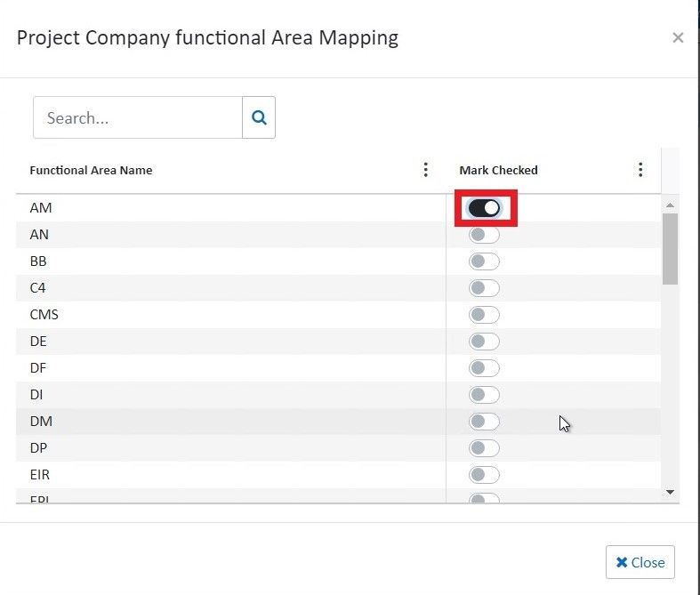This screenshot has height=595, width=700.
Task: Turn on the C4 toggle switch
Action: 485,288
